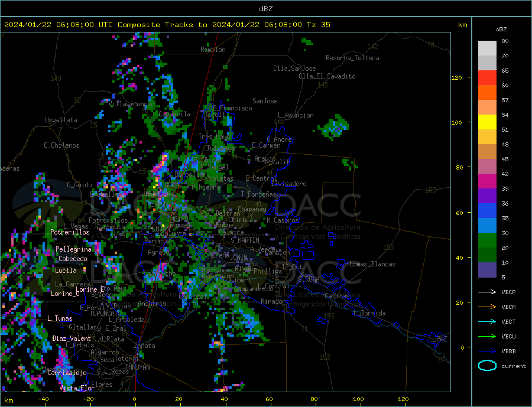Image resolution: width=532 pixels, height=407 pixels.
Task: Click the cyan VBCT arrow in legend
Action: point(487,321)
